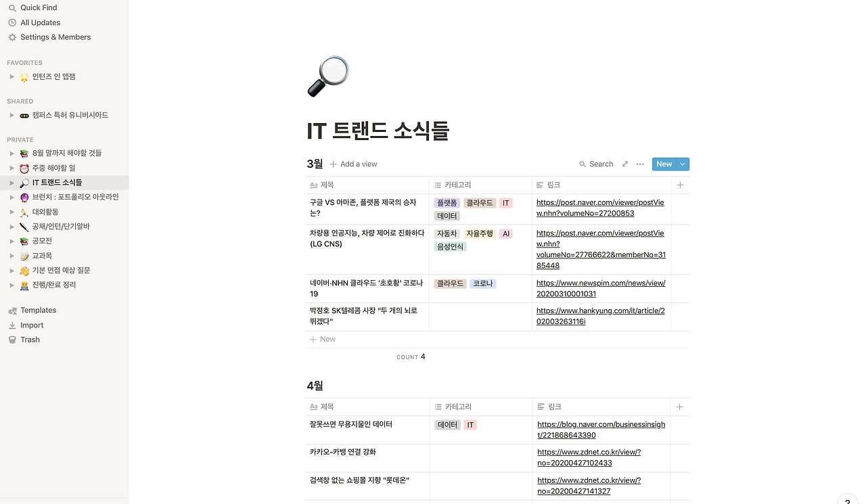The image size is (866, 504).
Task: Add a new column with the plus icon
Action: pos(679,184)
